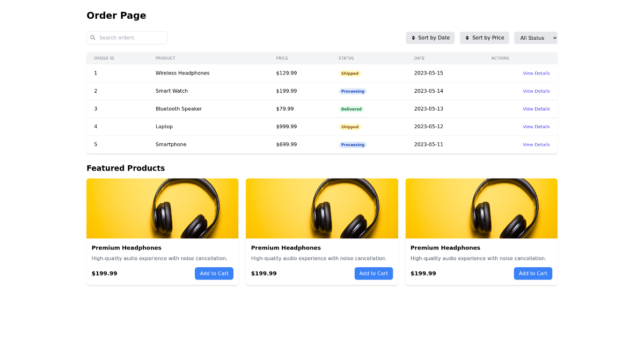Sort orders by date
The image size is (644, 338).
pyautogui.click(x=430, y=38)
